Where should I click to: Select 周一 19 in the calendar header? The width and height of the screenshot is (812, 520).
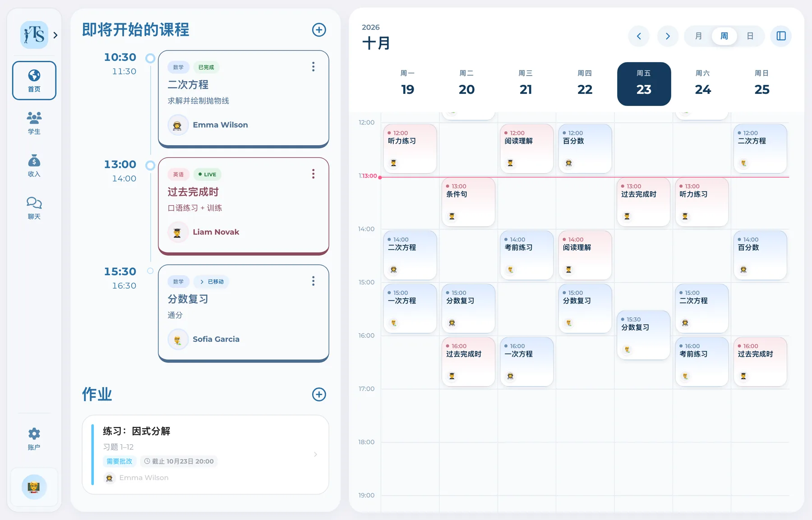408,83
